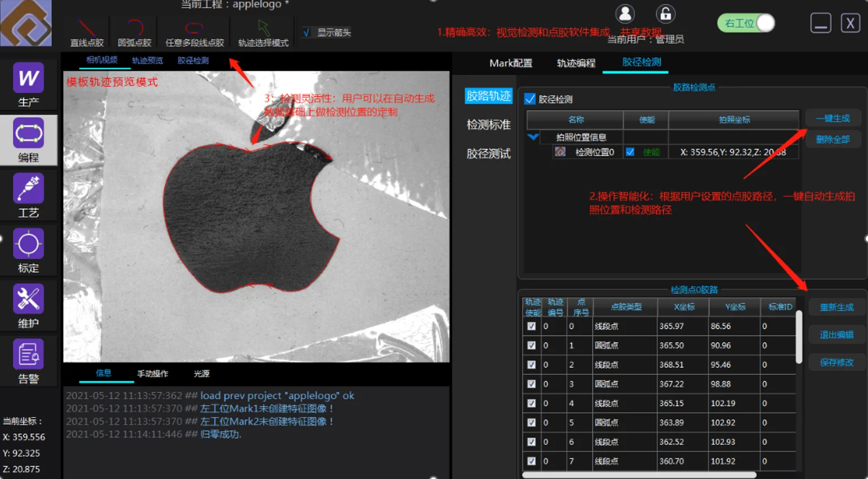Screen dimensions: 868x479
Task: Open the 维护 maintenance tools icon
Action: point(28,306)
